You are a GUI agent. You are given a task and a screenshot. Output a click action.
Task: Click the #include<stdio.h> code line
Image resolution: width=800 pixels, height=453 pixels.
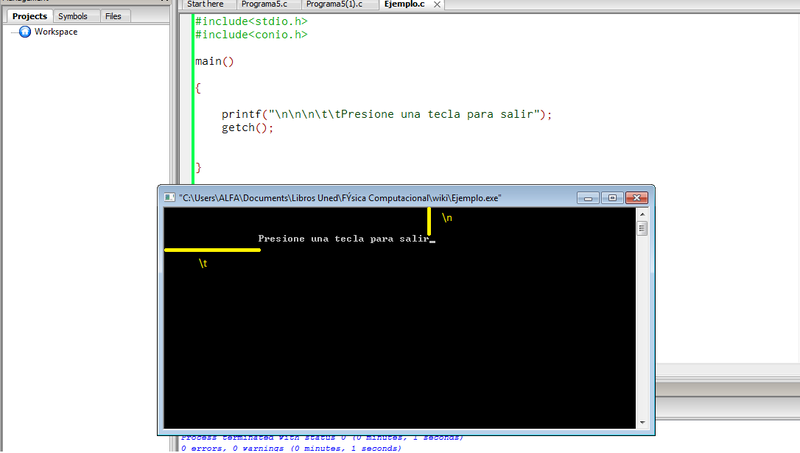251,21
